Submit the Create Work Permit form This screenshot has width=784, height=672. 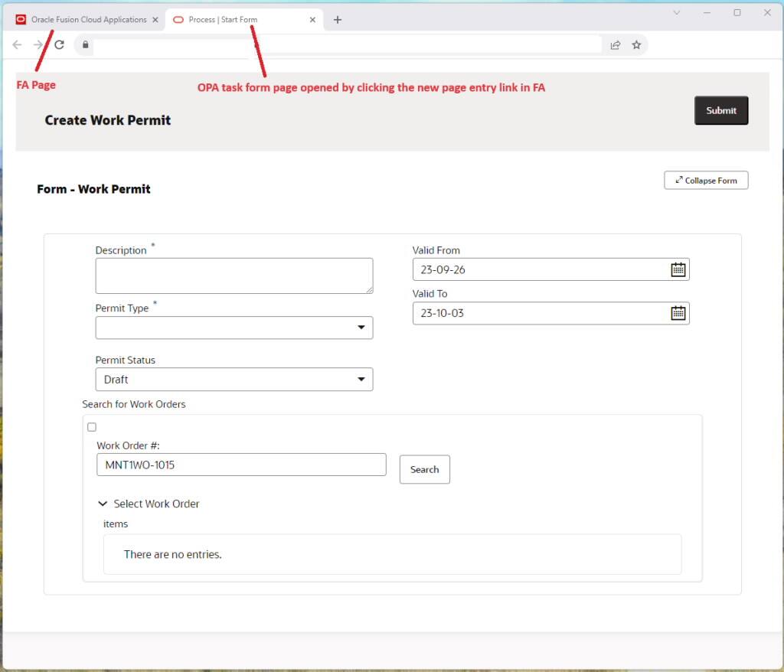(720, 109)
